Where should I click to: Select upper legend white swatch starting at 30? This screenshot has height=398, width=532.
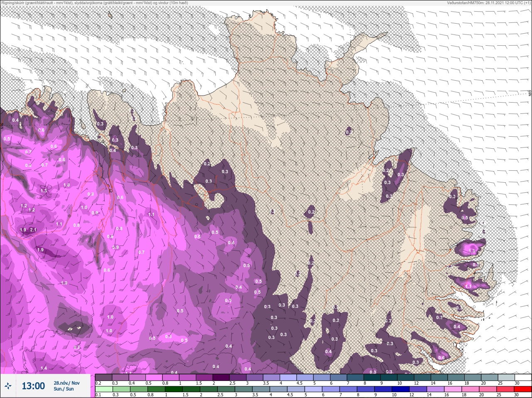click(x=523, y=378)
